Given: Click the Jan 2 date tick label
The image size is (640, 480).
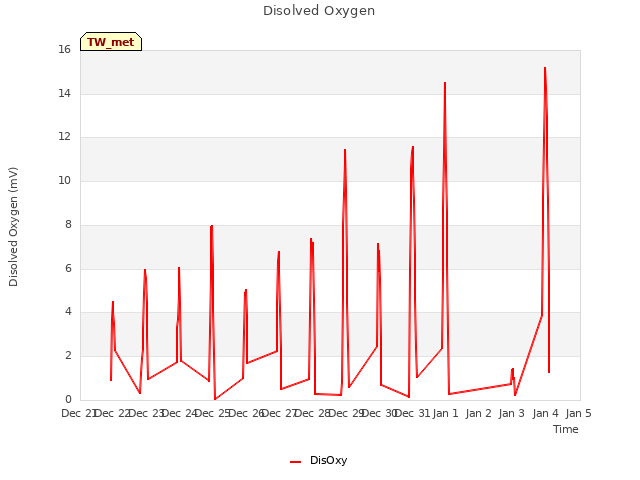Looking at the screenshot, I should point(478,413).
